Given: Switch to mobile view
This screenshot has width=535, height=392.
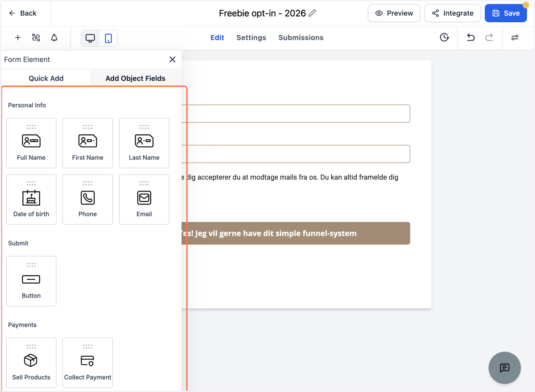Looking at the screenshot, I should point(108,38).
